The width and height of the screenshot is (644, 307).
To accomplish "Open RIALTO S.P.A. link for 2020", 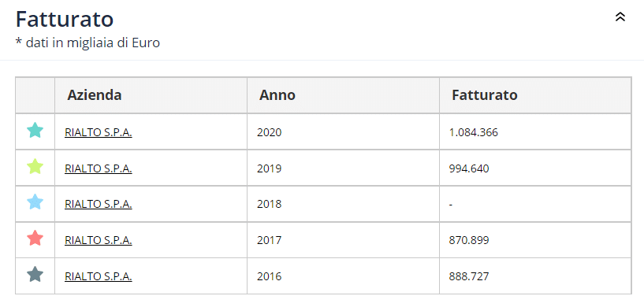I will (x=99, y=132).
